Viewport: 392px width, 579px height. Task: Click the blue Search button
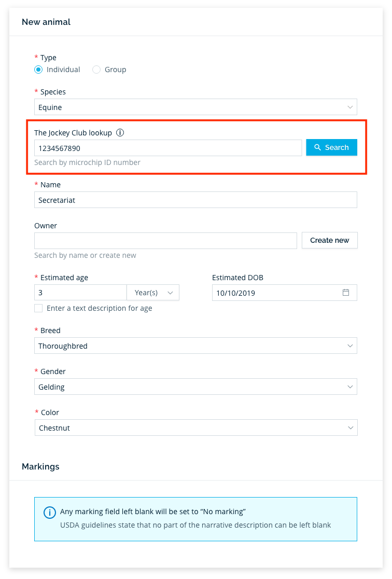(331, 147)
